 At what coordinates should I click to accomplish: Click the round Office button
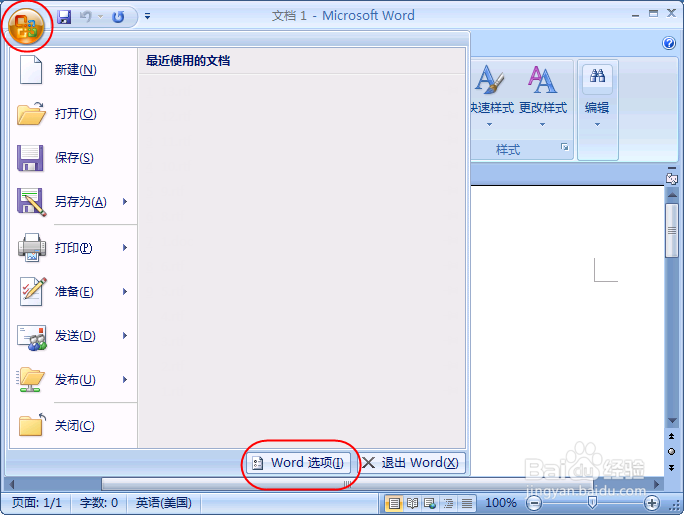click(x=26, y=26)
